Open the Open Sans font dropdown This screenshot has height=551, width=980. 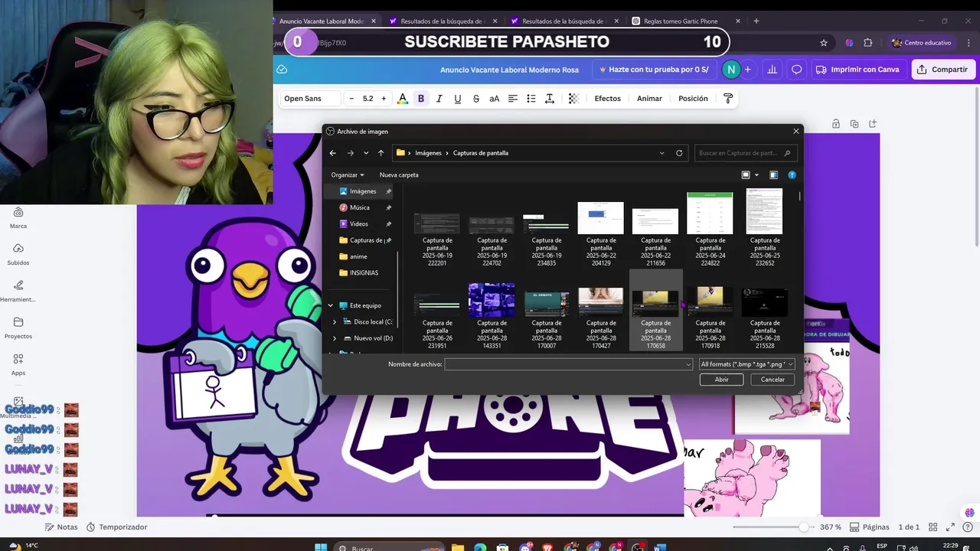[x=309, y=99]
